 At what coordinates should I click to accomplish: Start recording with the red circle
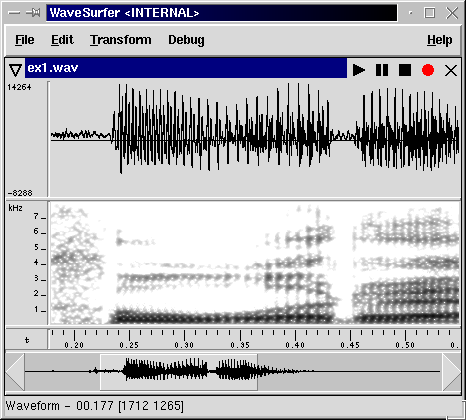(428, 70)
